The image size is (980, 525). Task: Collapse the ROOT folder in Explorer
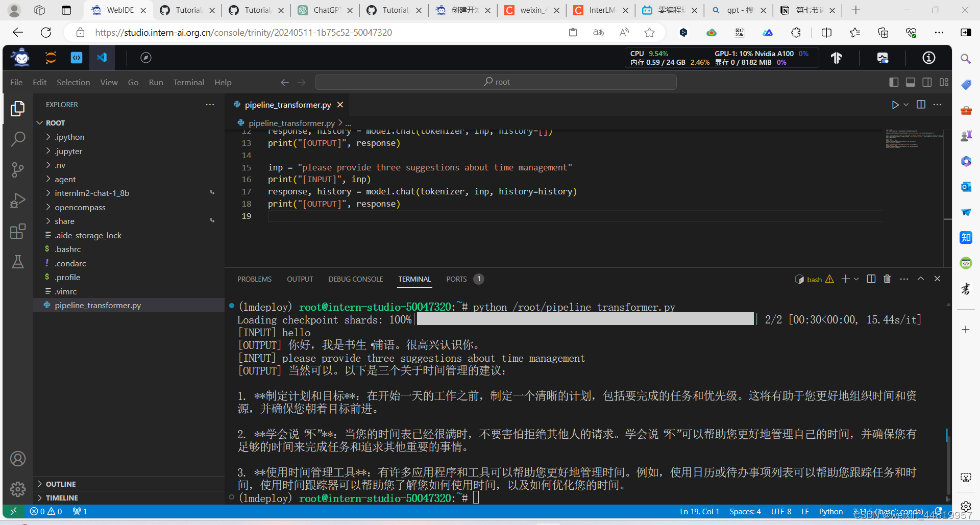tap(40, 122)
